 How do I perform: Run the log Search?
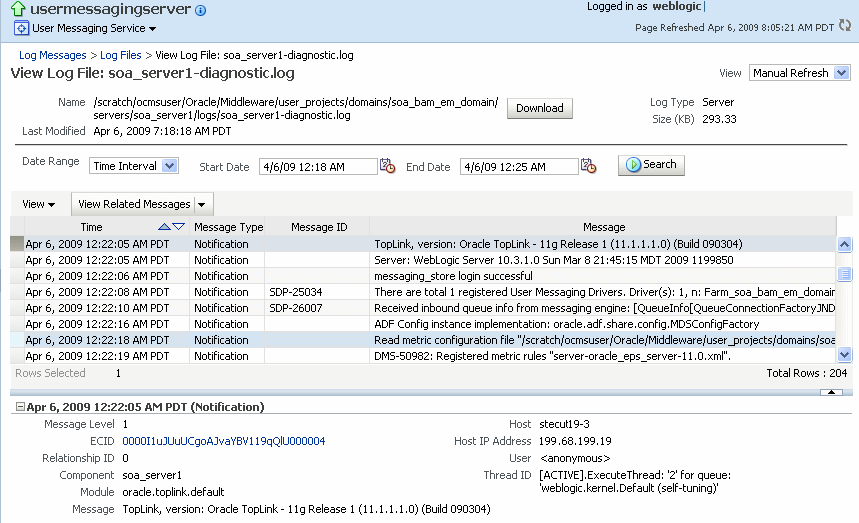651,165
